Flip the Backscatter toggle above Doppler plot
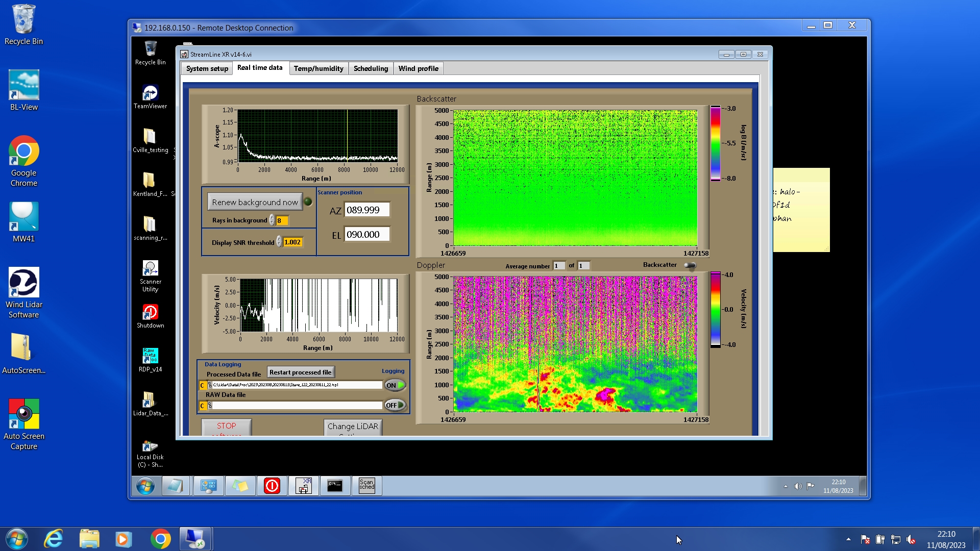 [x=690, y=265]
